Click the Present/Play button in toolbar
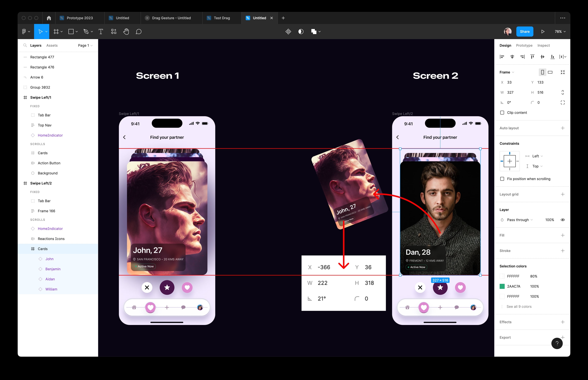The image size is (588, 380). click(x=543, y=31)
